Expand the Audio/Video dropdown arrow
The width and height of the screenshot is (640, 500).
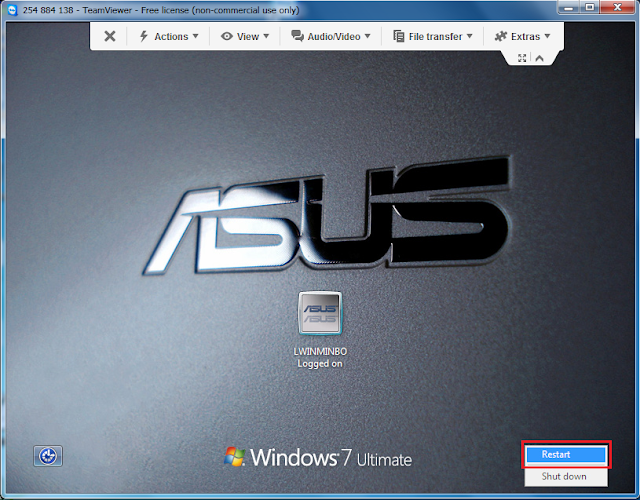367,36
